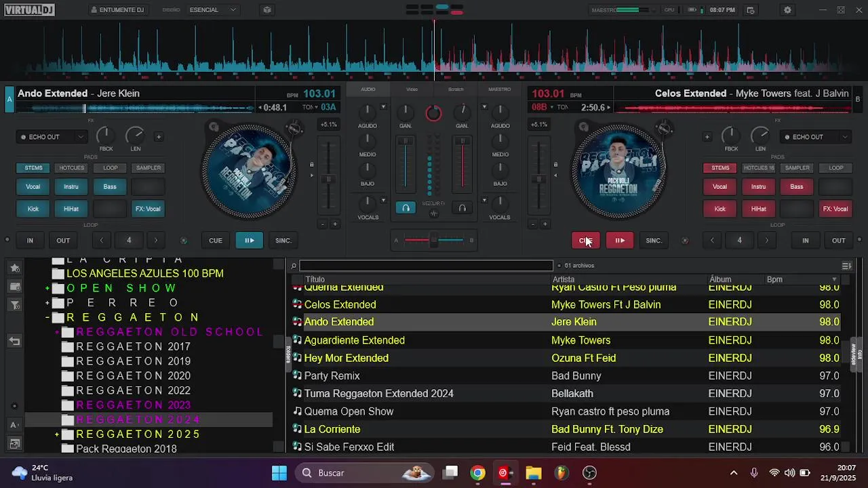Image resolution: width=868 pixels, height=488 pixels.
Task: Click the right deck pitch lock icon
Action: coord(555,165)
